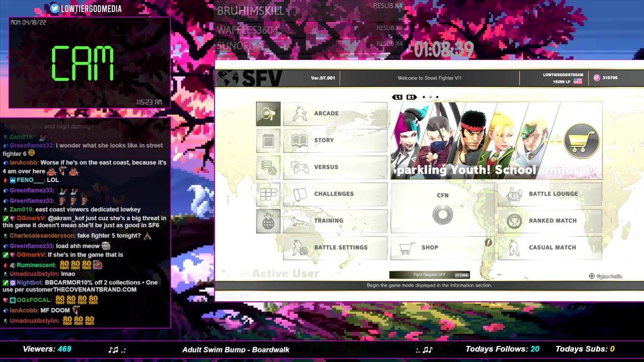Select Versus mode
Screen dimensions: 644x362
pos(336,167)
